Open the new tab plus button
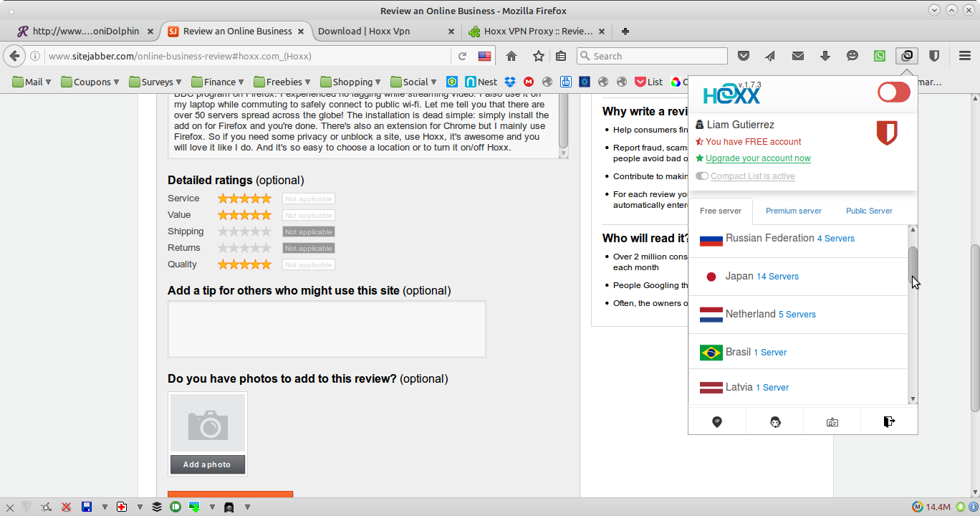The image size is (980, 516). (625, 32)
